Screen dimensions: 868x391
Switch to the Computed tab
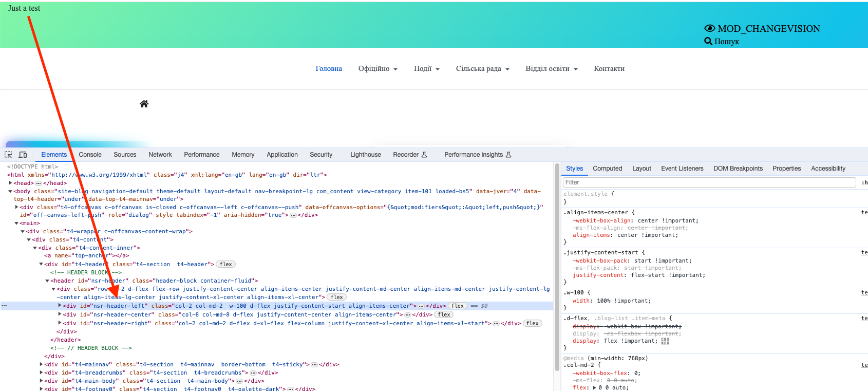607,169
